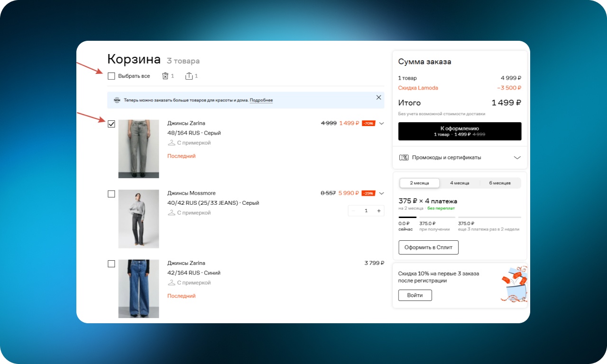The height and width of the screenshot is (364, 607).
Task: Click the Оформить в Сплит button
Action: pyautogui.click(x=428, y=247)
